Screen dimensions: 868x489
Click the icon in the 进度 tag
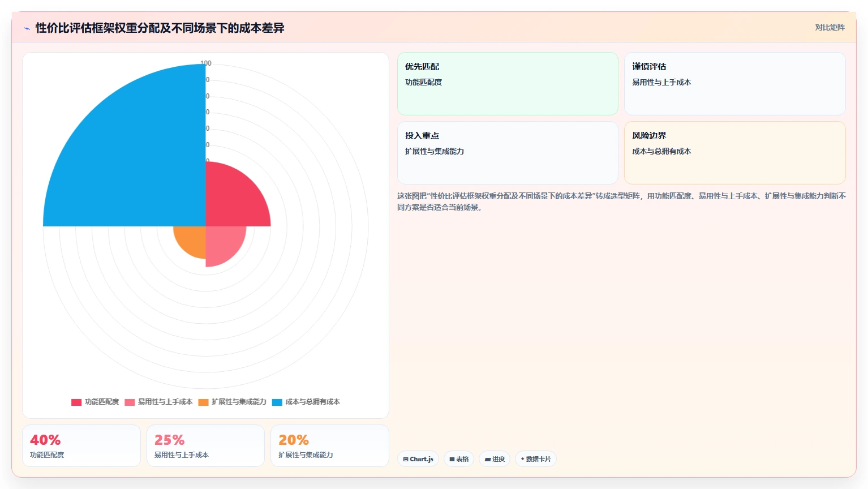point(488,459)
